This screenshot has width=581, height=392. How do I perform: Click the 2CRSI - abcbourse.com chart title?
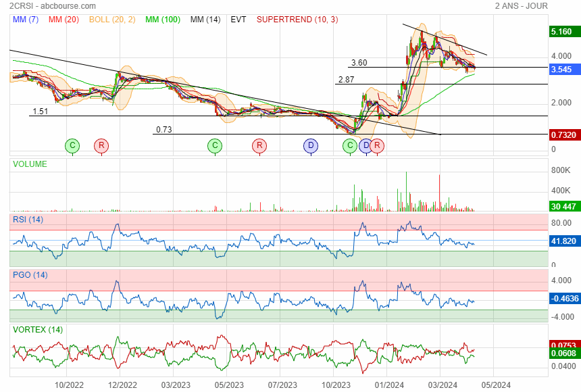click(x=53, y=6)
